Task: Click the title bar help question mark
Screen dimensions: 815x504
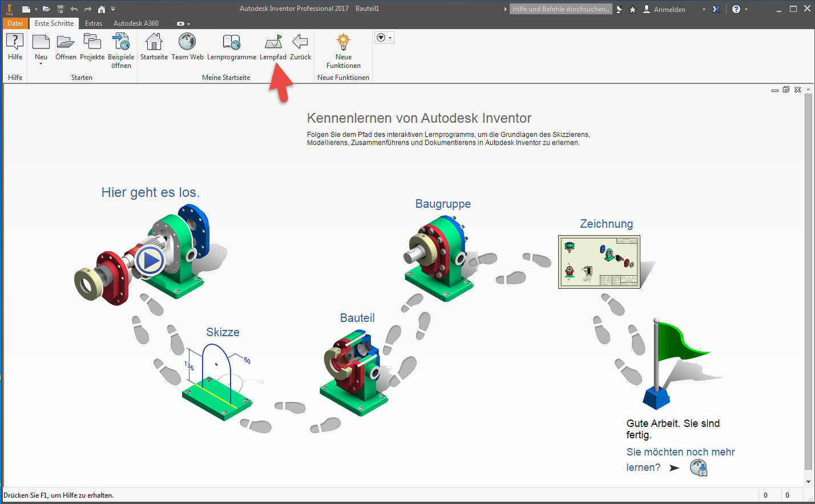Action: (736, 9)
